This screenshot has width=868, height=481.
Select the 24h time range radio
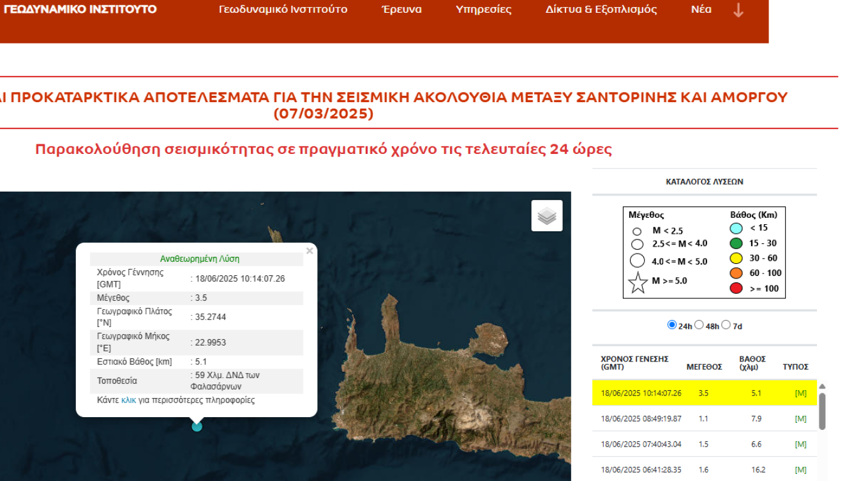(x=671, y=324)
